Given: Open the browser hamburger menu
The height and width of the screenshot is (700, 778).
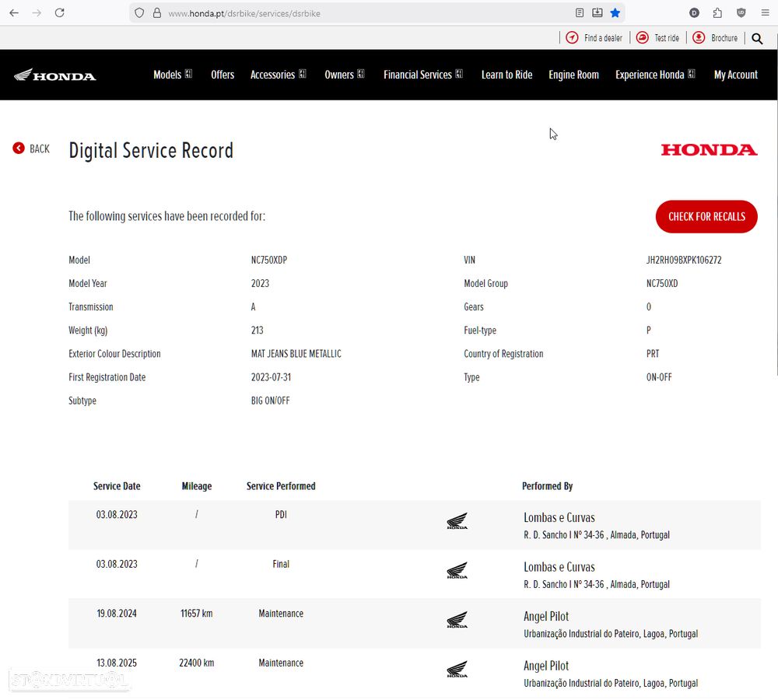Looking at the screenshot, I should coord(765,13).
